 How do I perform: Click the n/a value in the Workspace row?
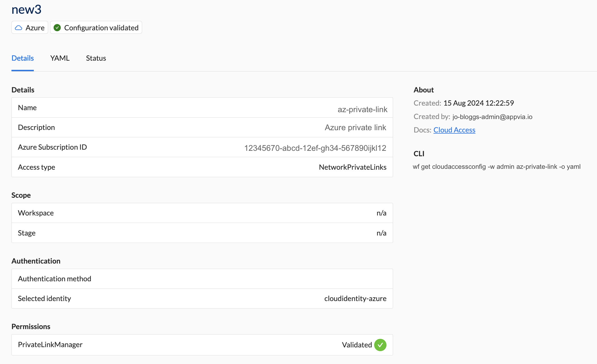tap(381, 213)
